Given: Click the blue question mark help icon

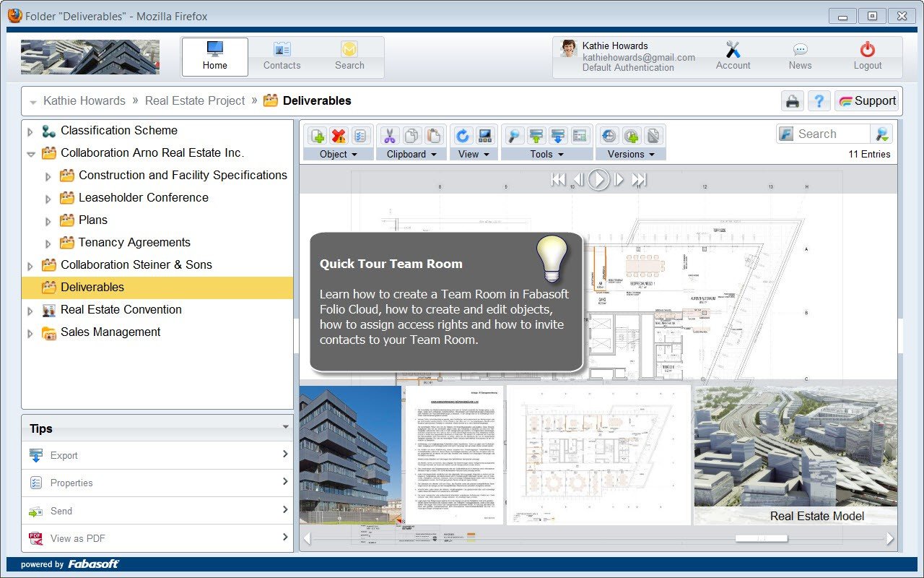Looking at the screenshot, I should 819,101.
